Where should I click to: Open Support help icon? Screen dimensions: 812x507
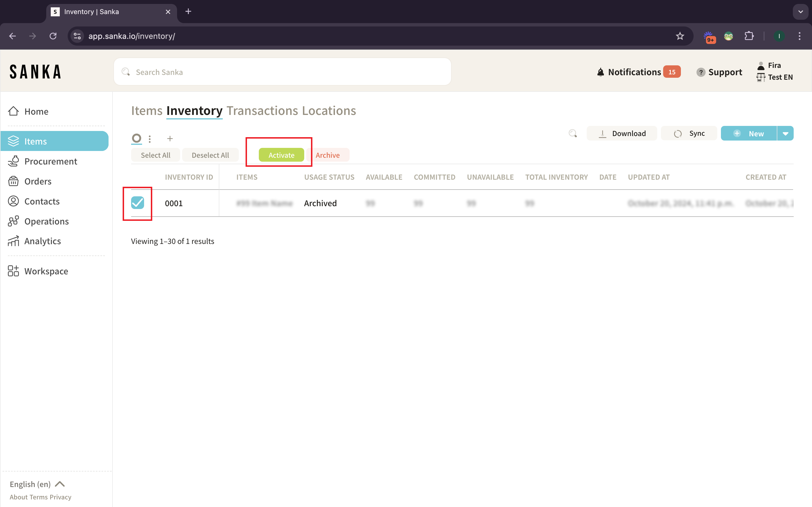(x=701, y=72)
